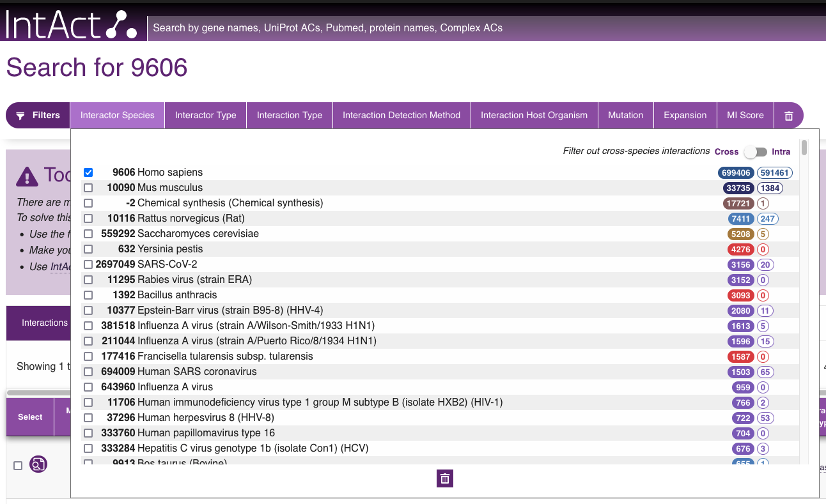This screenshot has height=504, width=826.
Task: Select the Rattus norvegicus checkbox
Action: point(88,218)
